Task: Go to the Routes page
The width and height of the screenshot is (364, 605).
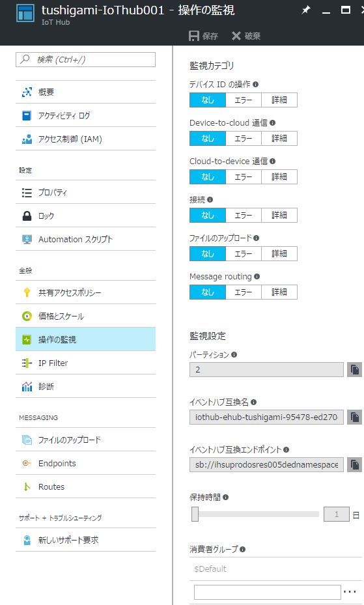Action: [x=85, y=486]
